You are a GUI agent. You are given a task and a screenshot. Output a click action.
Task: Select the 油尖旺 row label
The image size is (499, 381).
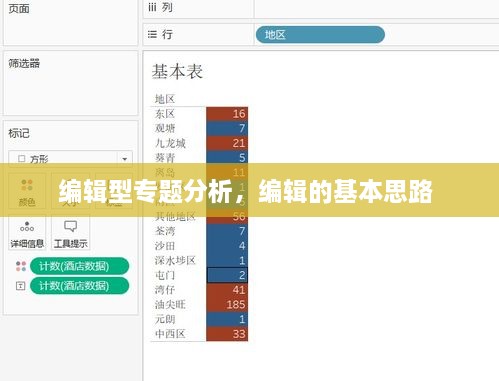(x=170, y=304)
